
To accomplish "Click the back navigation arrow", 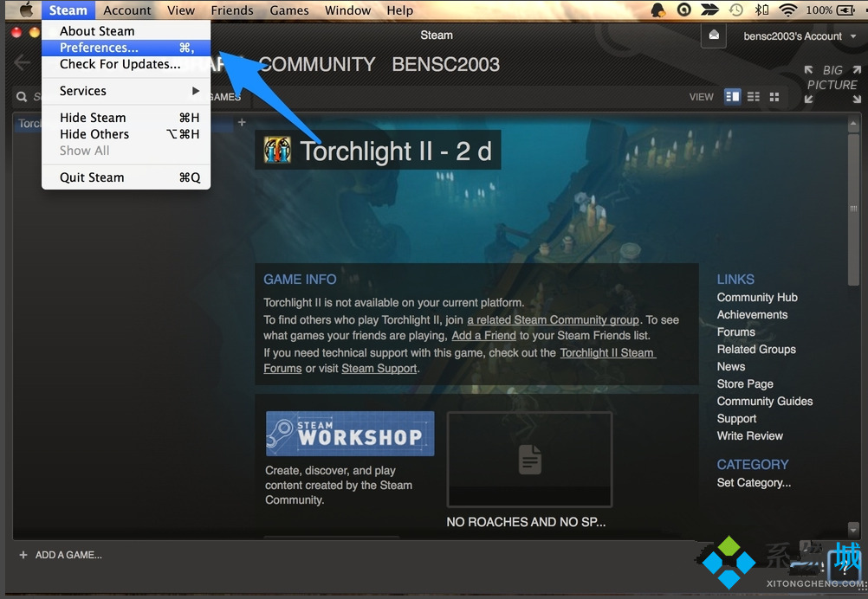I will click(x=23, y=63).
